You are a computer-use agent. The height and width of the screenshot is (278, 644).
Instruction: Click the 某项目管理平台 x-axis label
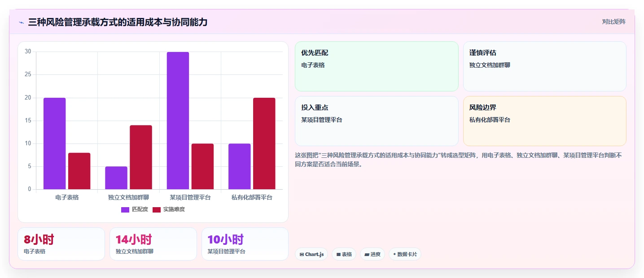click(x=190, y=197)
